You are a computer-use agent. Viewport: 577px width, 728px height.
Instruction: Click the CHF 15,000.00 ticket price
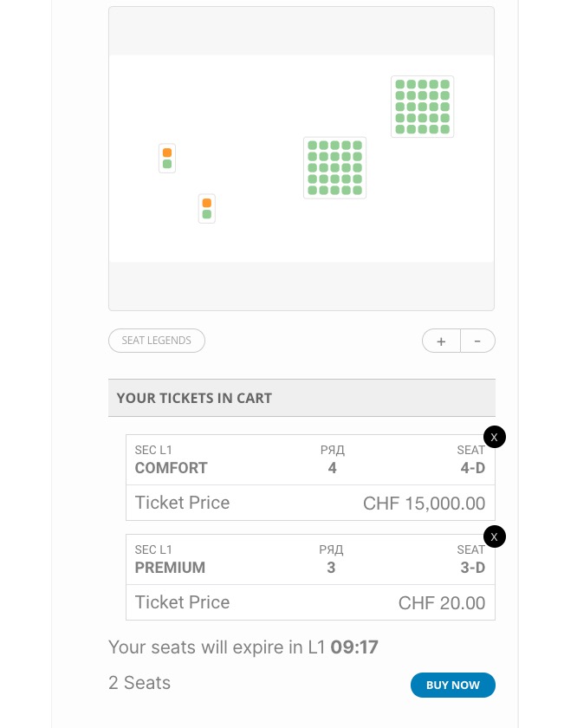point(424,504)
